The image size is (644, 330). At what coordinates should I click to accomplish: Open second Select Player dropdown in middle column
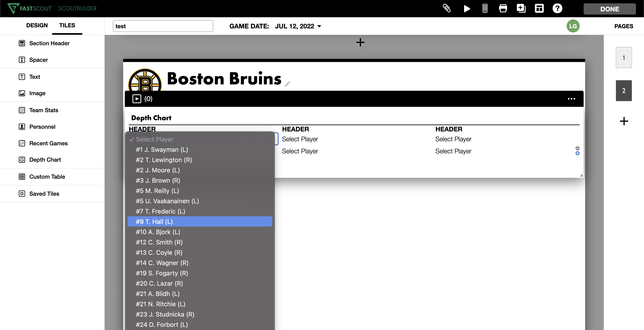click(300, 151)
